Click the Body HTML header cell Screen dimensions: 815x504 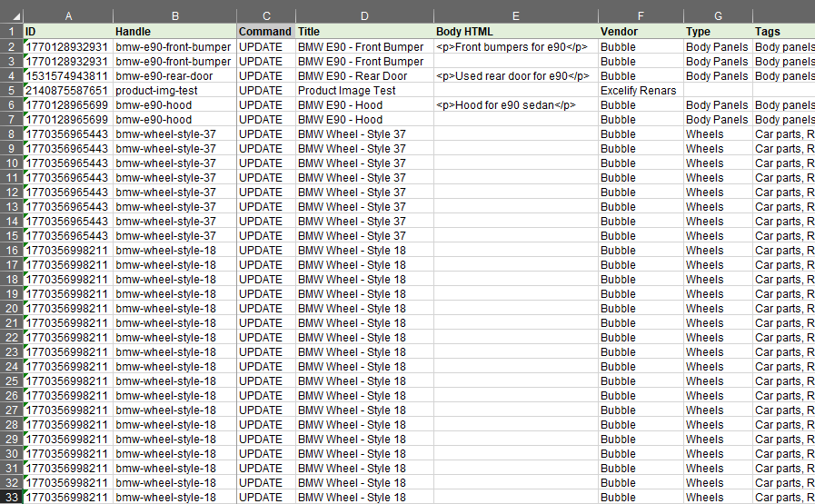pos(515,32)
